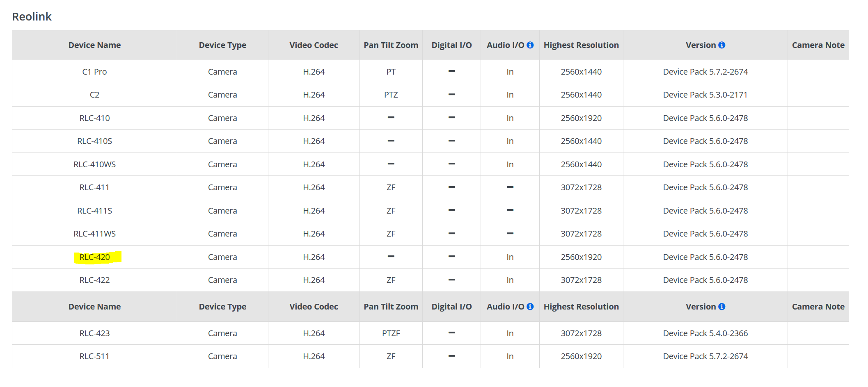Select the C1 Pro device name cell
The height and width of the screenshot is (387, 868).
point(94,72)
